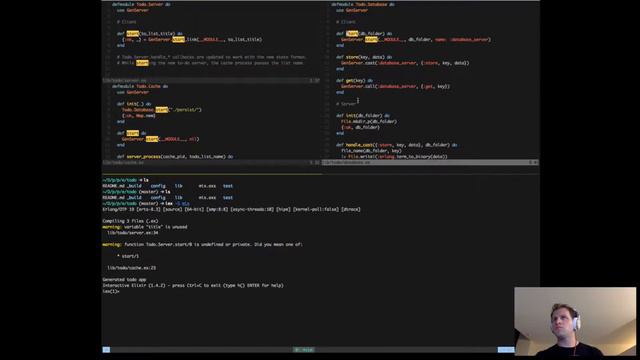Click '{:ok, Map.new}' line
This screenshot has width=640, height=360.
pos(139,116)
